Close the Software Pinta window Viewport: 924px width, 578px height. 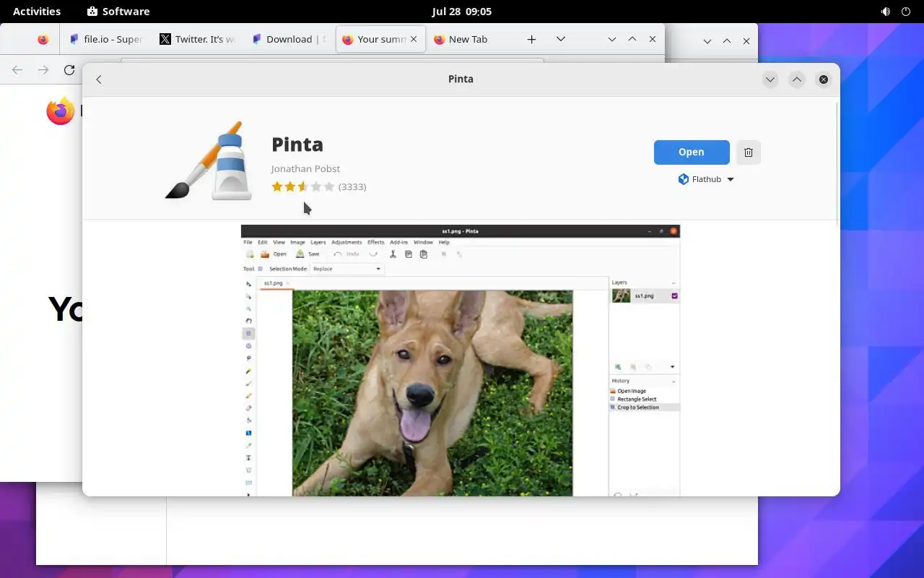click(824, 79)
